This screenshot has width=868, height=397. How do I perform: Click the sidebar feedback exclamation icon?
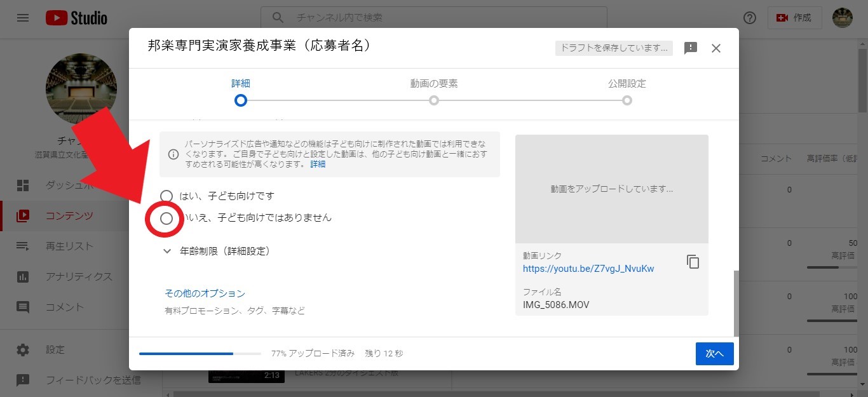(23, 380)
